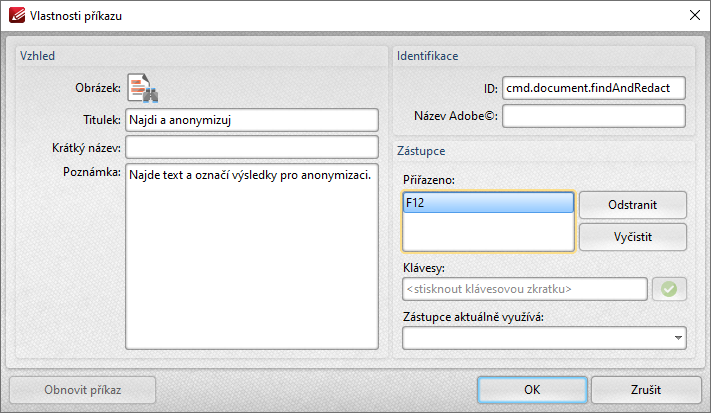This screenshot has width=711, height=413.
Task: Select the F12 shortcut entry
Action: [488, 203]
